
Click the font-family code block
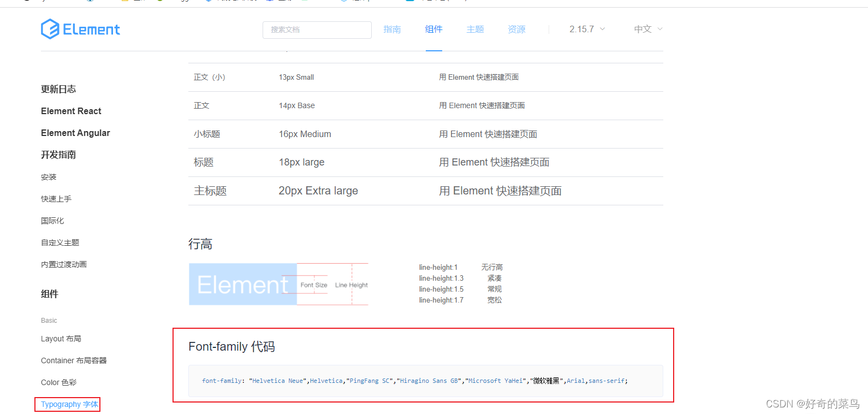point(426,381)
